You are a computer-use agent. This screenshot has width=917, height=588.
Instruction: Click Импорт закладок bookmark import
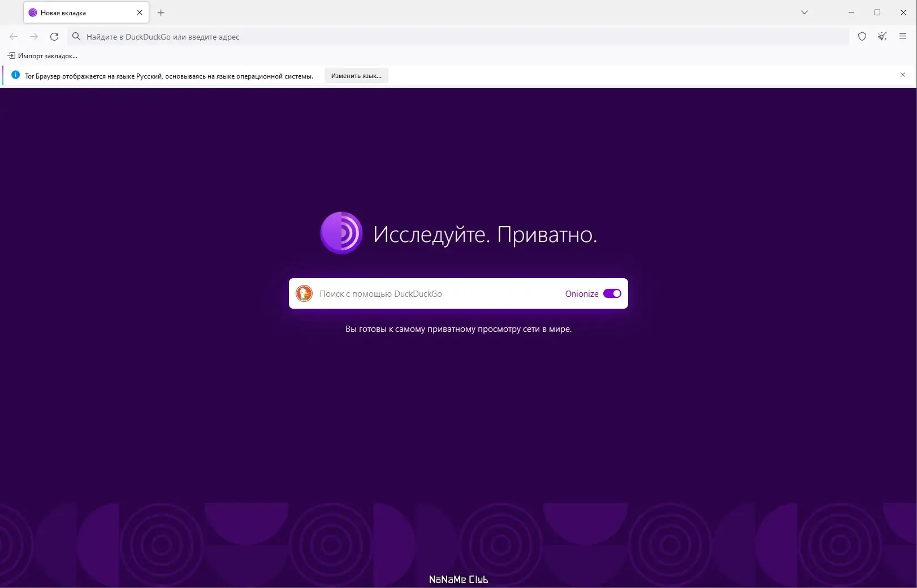click(x=42, y=56)
